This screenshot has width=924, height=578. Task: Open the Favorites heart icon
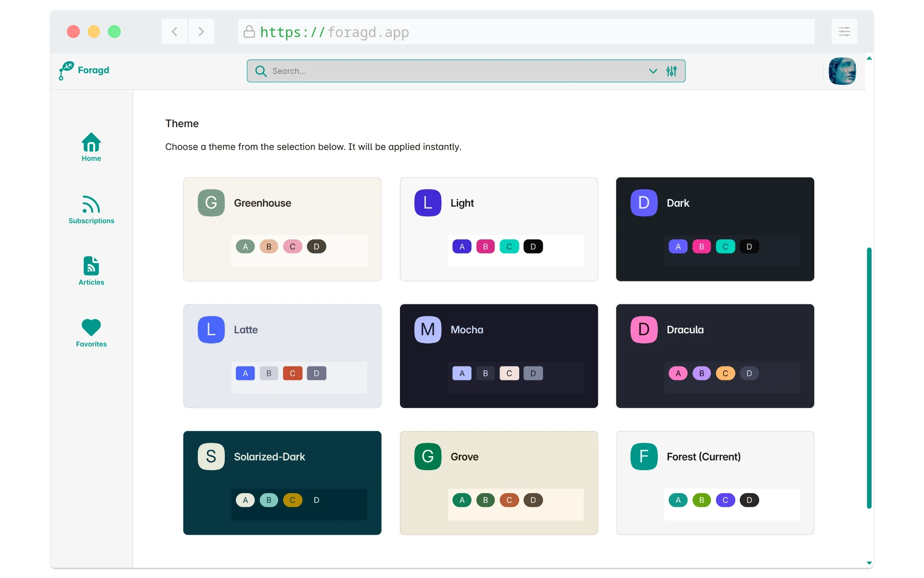click(91, 328)
